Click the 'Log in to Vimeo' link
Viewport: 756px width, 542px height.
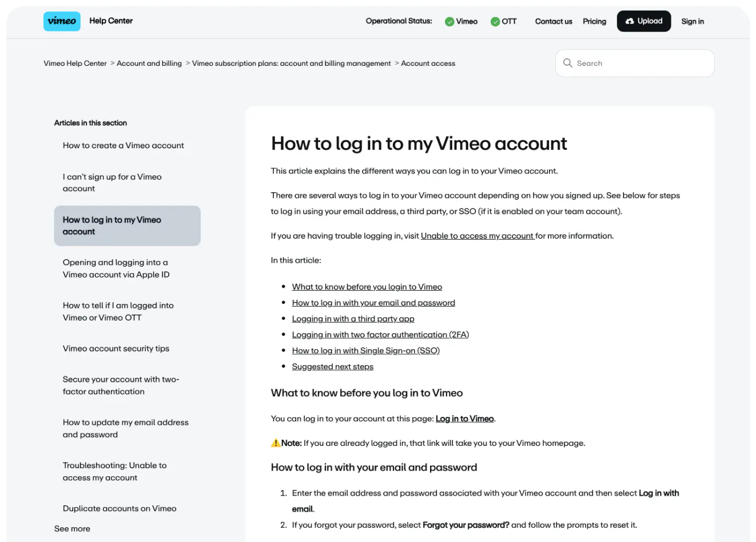[464, 419]
